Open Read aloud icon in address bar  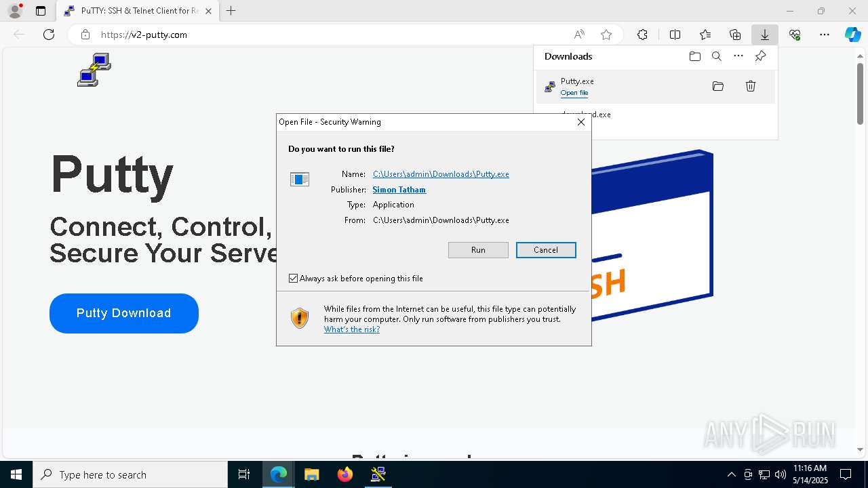click(x=579, y=35)
